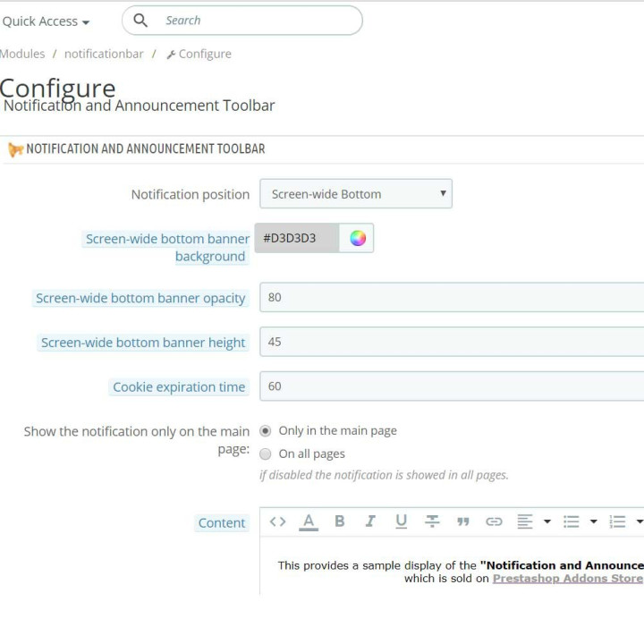Image resolution: width=644 pixels, height=644 pixels.
Task: Focus the top Search box
Action: (x=242, y=20)
